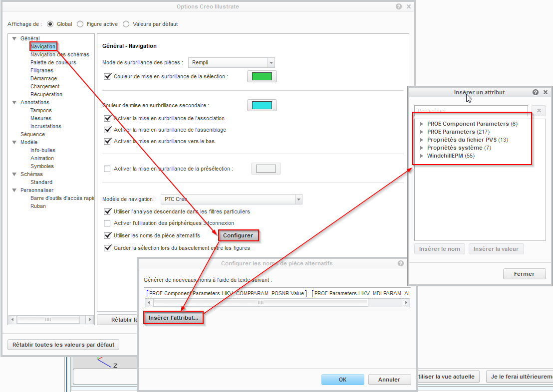
Task: Select Palette de couleurs tree item
Action: tap(53, 62)
